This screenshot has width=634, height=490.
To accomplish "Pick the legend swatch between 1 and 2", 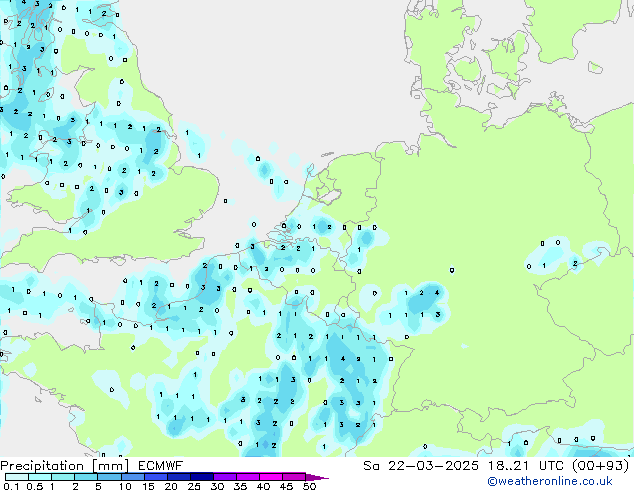I will [63, 477].
